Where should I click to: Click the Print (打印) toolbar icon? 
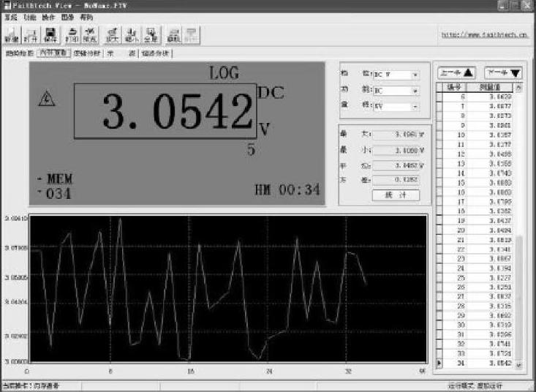71,34
